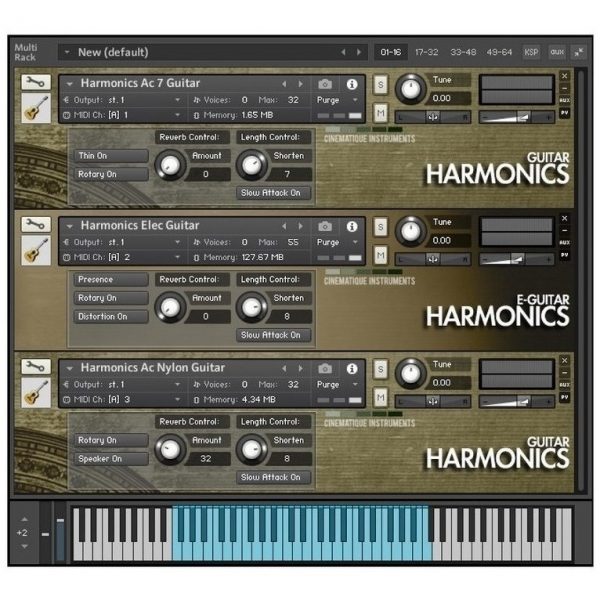
Task: Toggle Speaker On for Ac Nylon Guitar
Action: (x=111, y=459)
